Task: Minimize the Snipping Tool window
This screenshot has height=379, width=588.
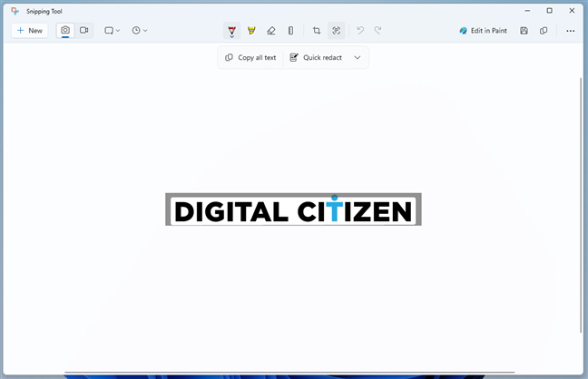Action: [x=527, y=11]
